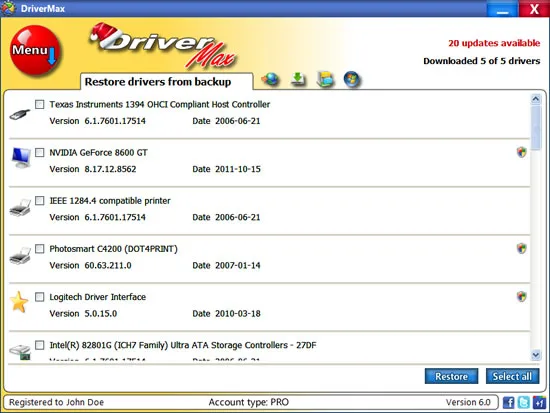Screen dimensions: 550x413
Task: Click the scrollbar up arrow
Action: click(536, 99)
